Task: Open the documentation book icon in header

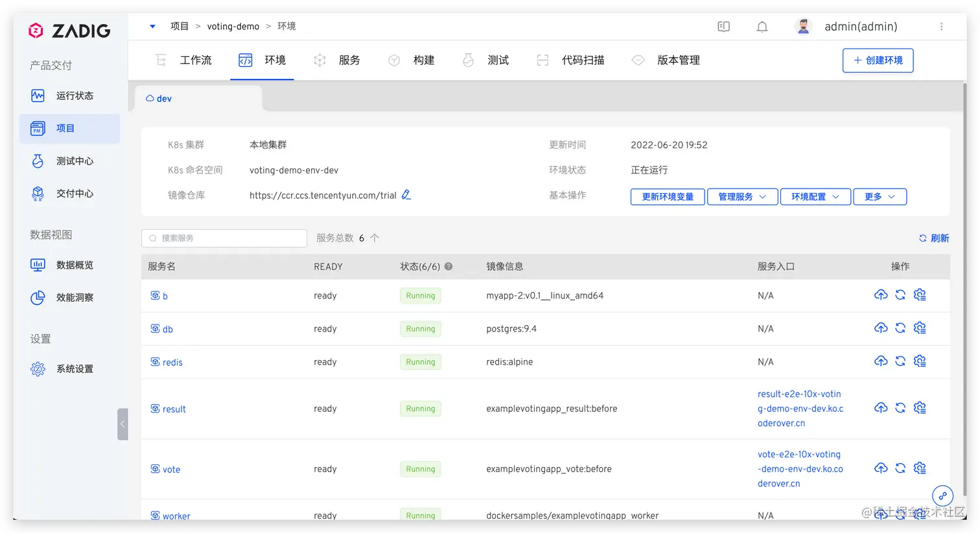Action: click(x=724, y=27)
